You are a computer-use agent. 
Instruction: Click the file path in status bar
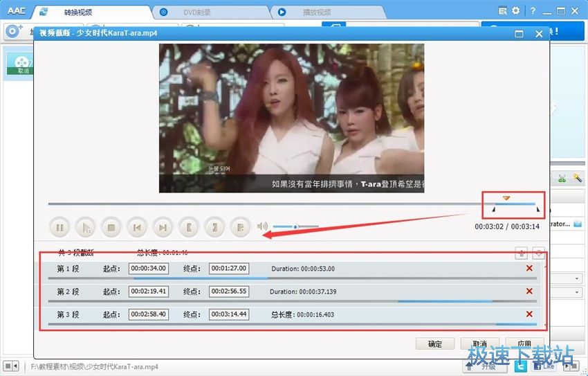coord(95,366)
